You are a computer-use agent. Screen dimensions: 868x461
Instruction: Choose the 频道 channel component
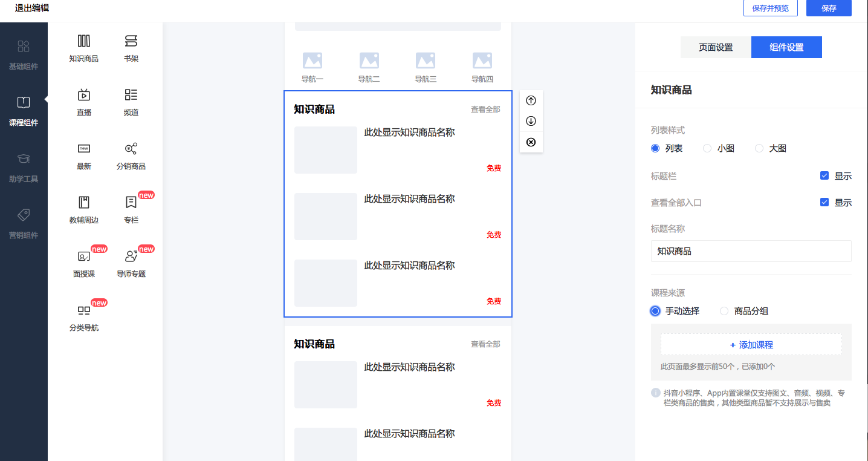tap(131, 102)
